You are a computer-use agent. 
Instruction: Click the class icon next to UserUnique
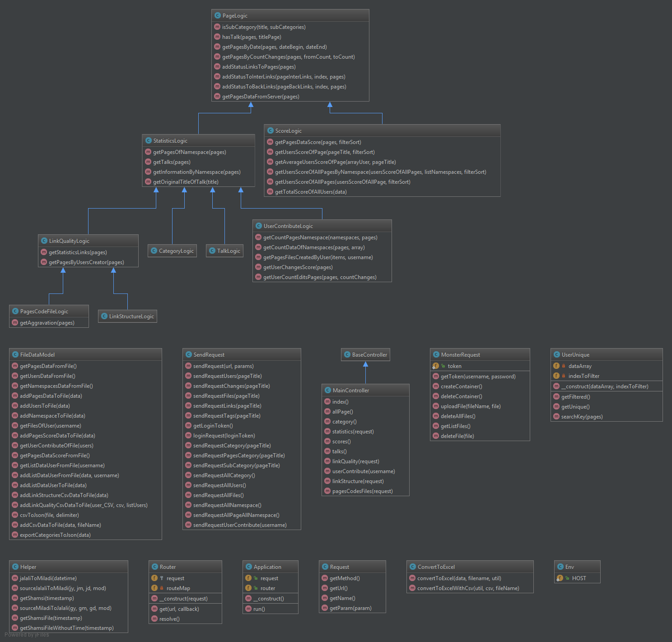(557, 354)
